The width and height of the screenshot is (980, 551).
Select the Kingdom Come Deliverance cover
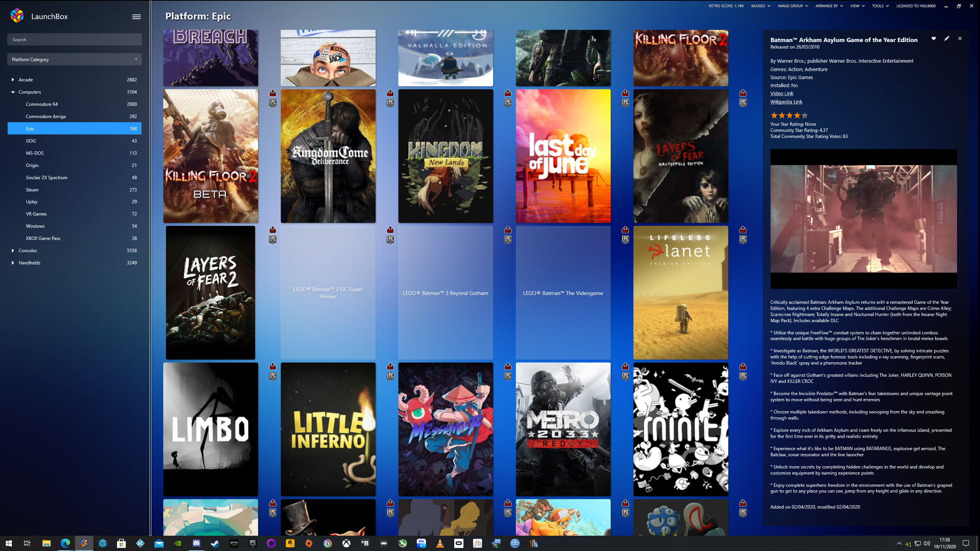pos(328,156)
